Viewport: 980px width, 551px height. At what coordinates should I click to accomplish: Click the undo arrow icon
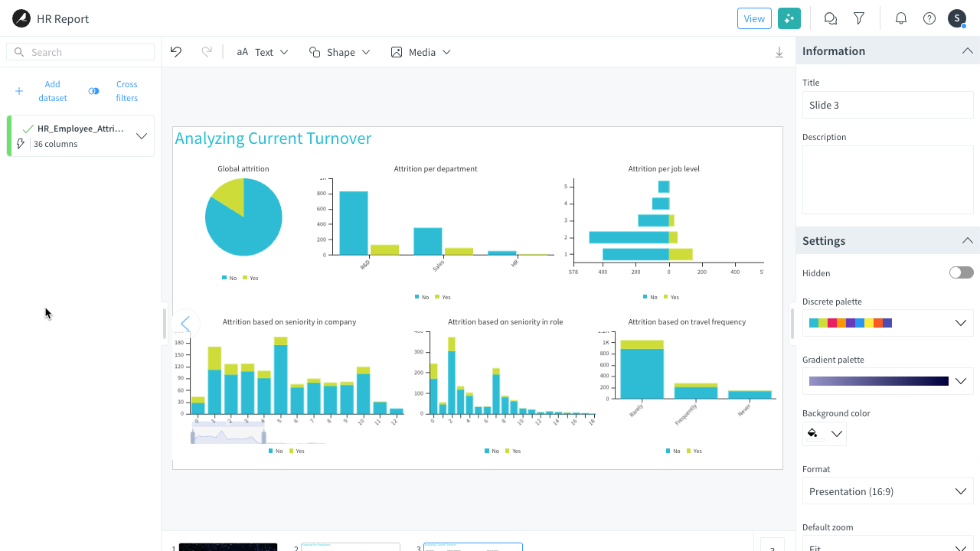point(176,52)
